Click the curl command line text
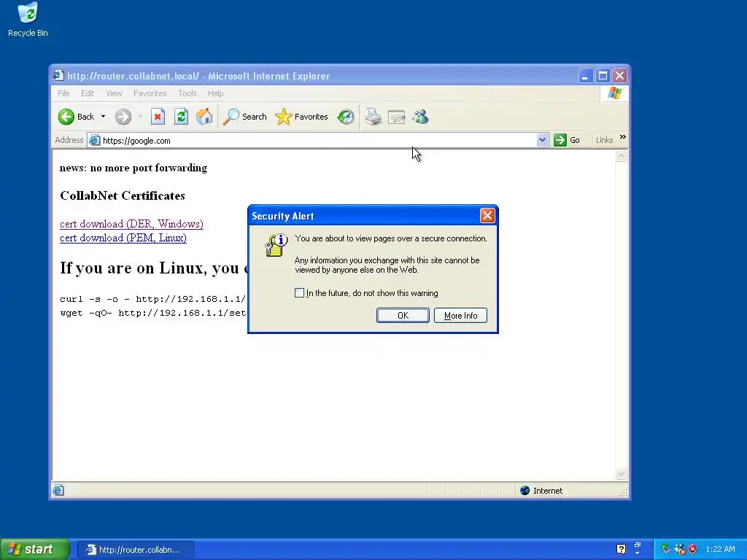 [153, 299]
